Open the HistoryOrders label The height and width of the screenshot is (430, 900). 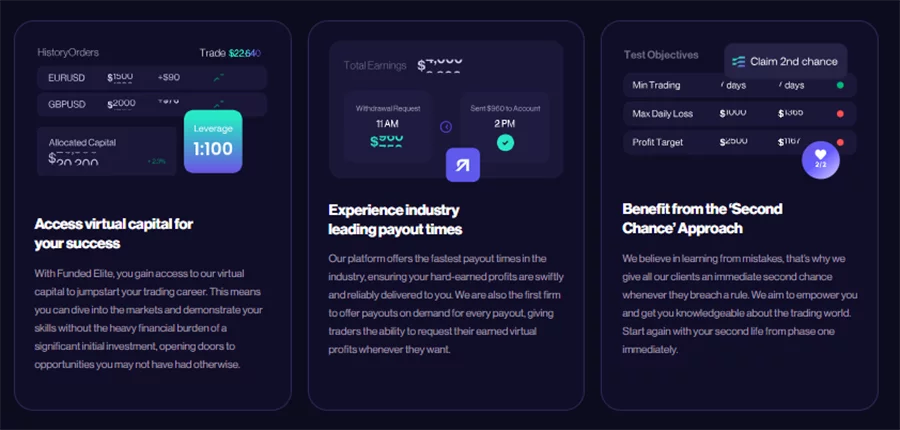[68, 52]
